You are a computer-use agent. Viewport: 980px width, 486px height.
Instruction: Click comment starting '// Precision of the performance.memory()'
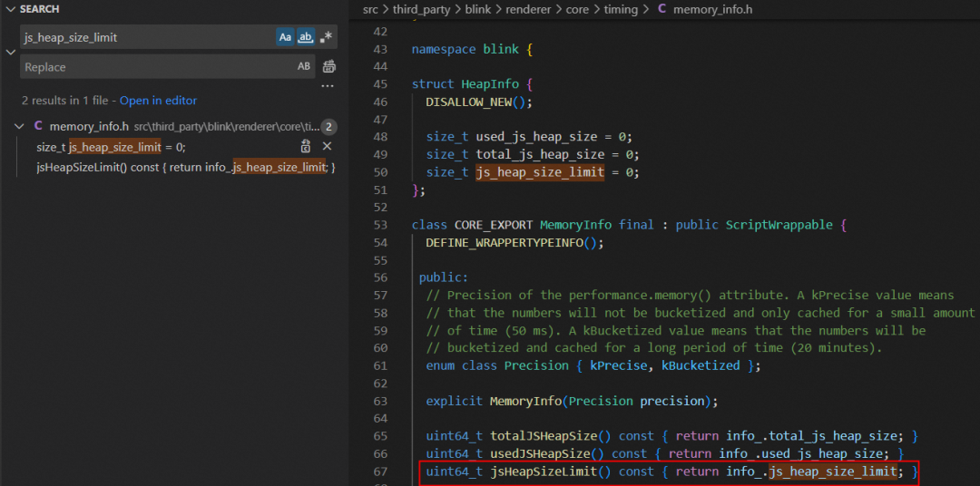pos(690,295)
